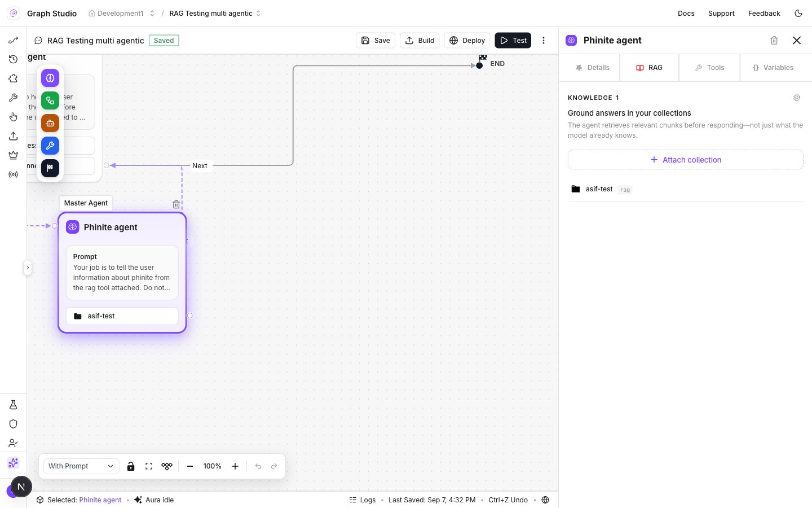Click the fit-to-screen icon in canvas toolbar
This screenshot has width=812, height=508.
point(149,466)
